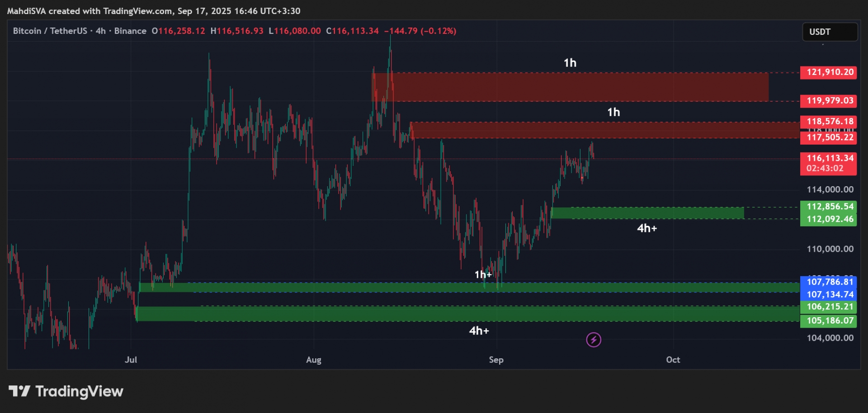
Task: Select the 119,979.03 red price label
Action: point(828,101)
